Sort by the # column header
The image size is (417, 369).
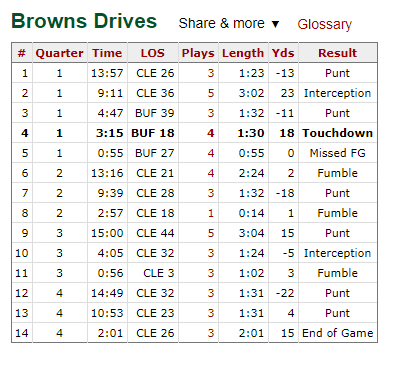[x=22, y=53]
